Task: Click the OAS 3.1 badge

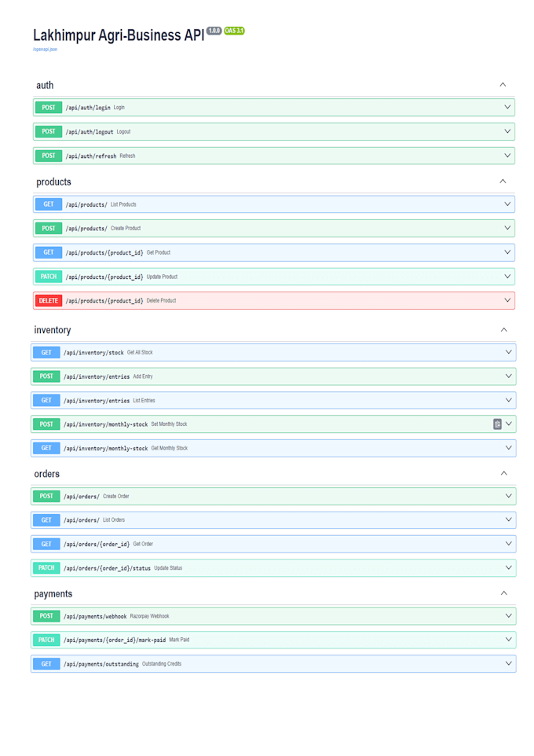Action: coord(234,31)
